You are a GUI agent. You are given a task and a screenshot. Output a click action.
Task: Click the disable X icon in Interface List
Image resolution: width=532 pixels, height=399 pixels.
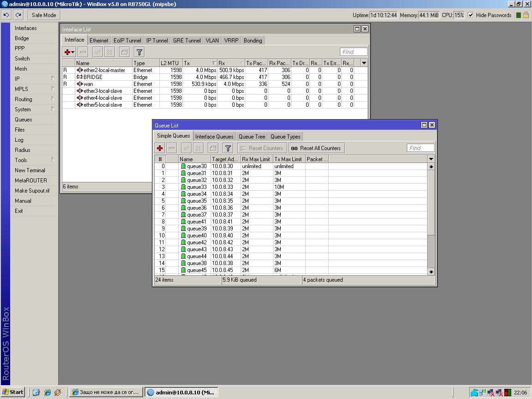109,52
